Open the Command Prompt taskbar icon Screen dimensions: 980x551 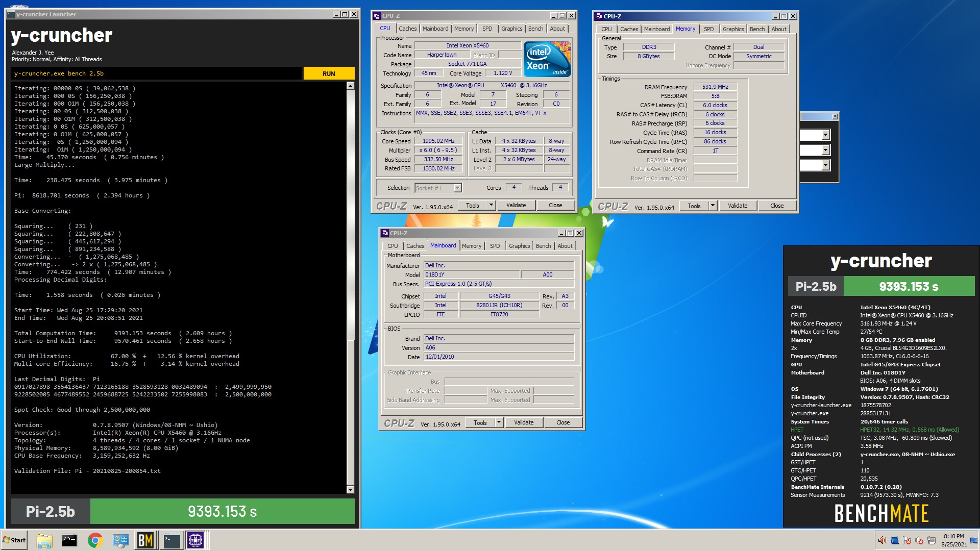[69, 540]
